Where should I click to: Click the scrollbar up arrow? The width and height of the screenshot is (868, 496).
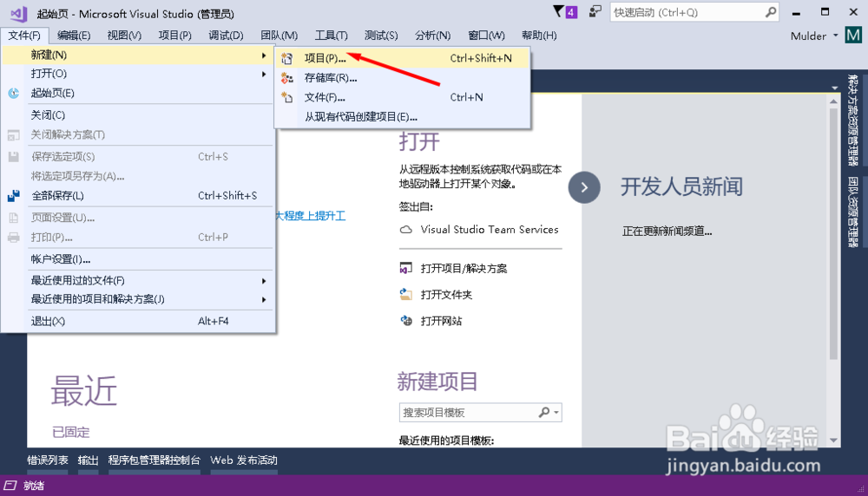click(833, 101)
